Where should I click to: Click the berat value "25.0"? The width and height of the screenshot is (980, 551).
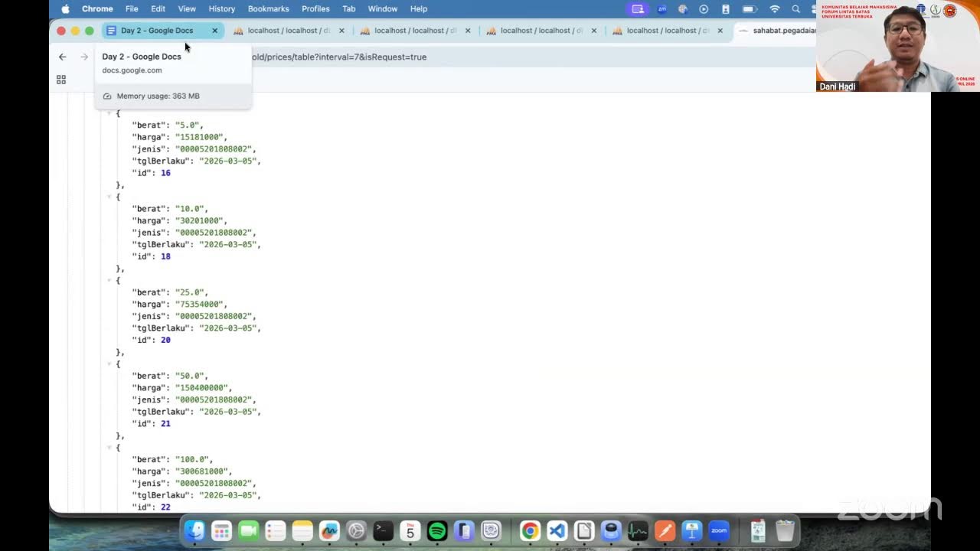point(189,292)
